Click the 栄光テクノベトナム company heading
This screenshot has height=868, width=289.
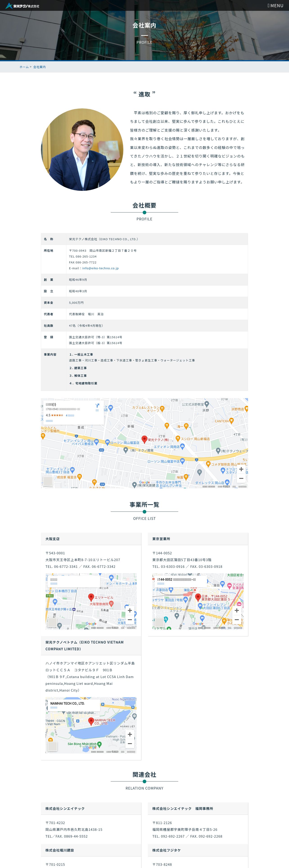tap(84, 646)
